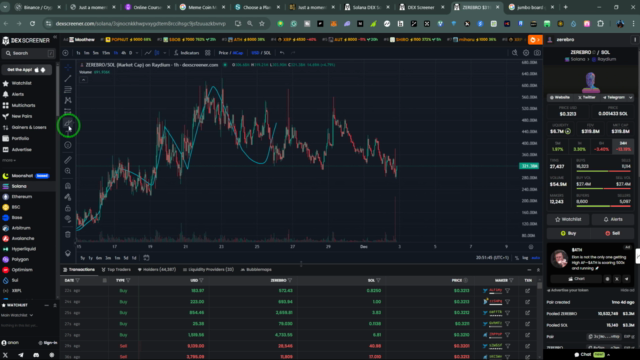Open Watchlist in left sidebar
The width and height of the screenshot is (640, 360).
point(21,83)
